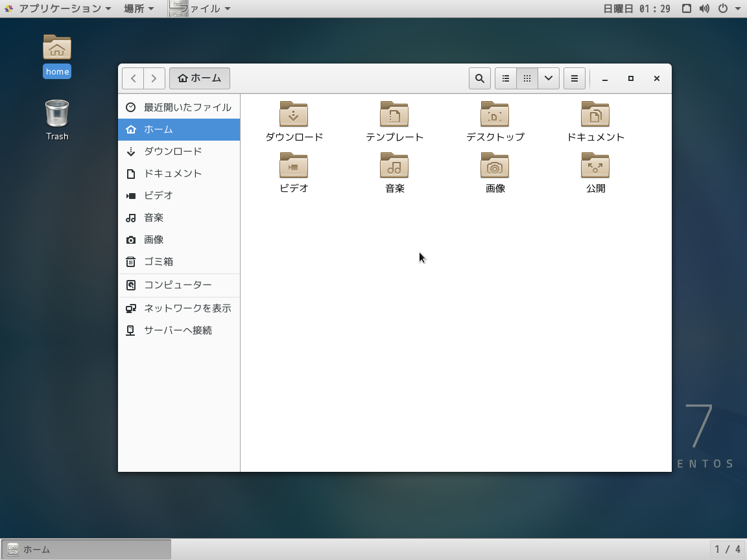This screenshot has height=560, width=747.
Task: Select コンピューター in the sidebar
Action: [179, 285]
